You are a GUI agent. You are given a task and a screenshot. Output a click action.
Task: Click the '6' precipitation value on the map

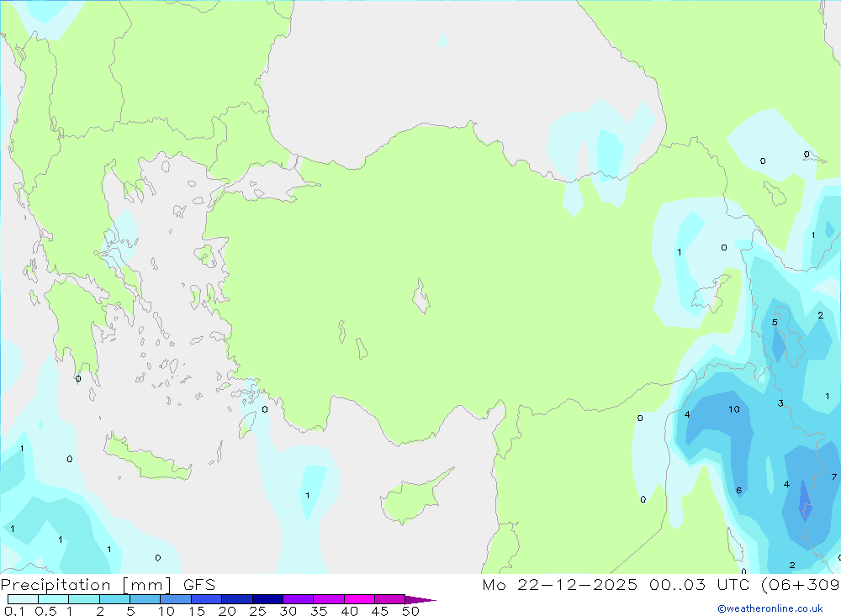pyautogui.click(x=739, y=491)
